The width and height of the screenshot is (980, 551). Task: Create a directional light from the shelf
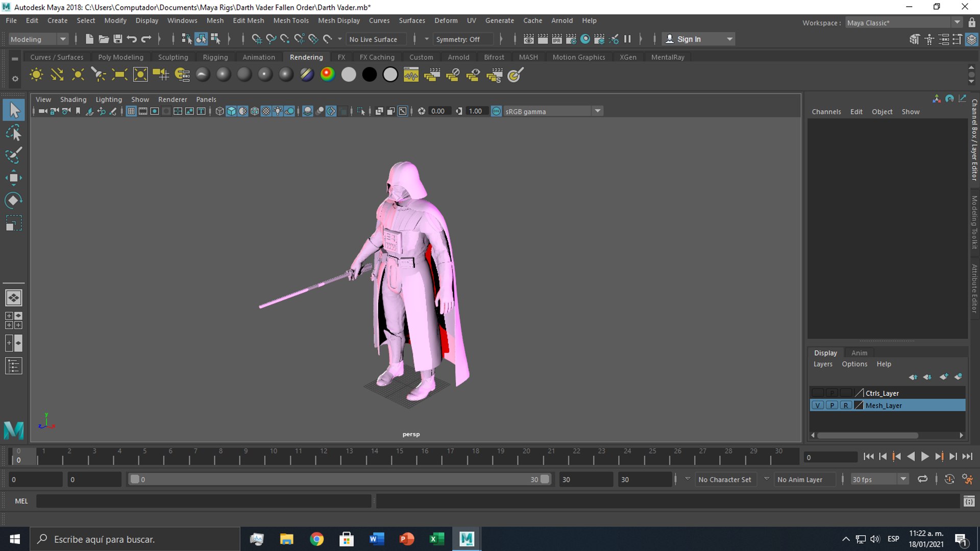(x=57, y=75)
